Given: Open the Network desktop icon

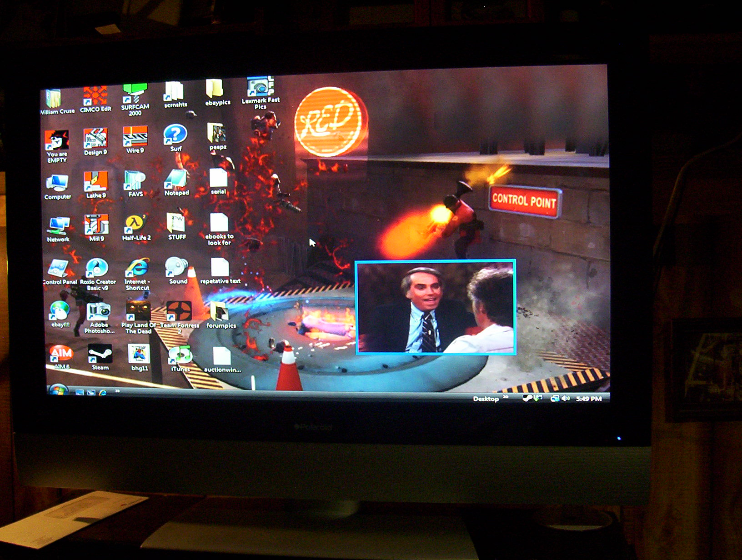Looking at the screenshot, I should (x=58, y=230).
